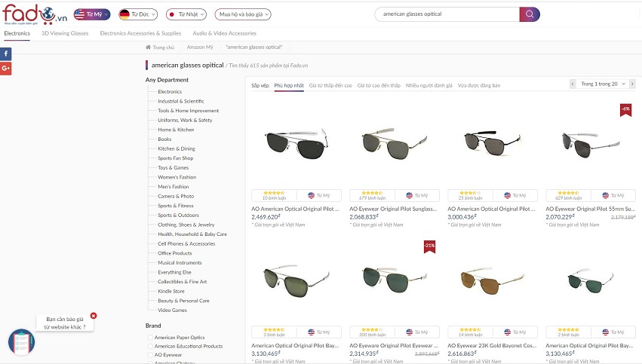Open the amber-lens aviator sunglasses thumbnail

pos(493,280)
